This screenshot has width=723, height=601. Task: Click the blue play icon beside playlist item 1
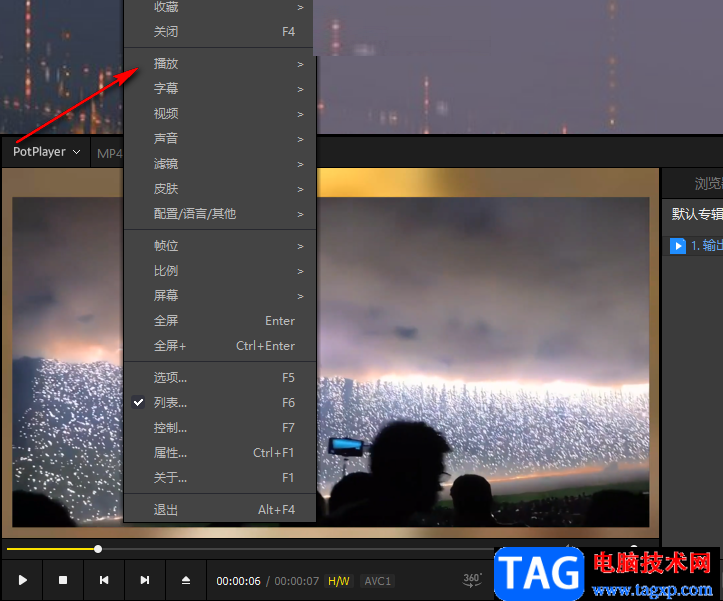click(x=678, y=246)
